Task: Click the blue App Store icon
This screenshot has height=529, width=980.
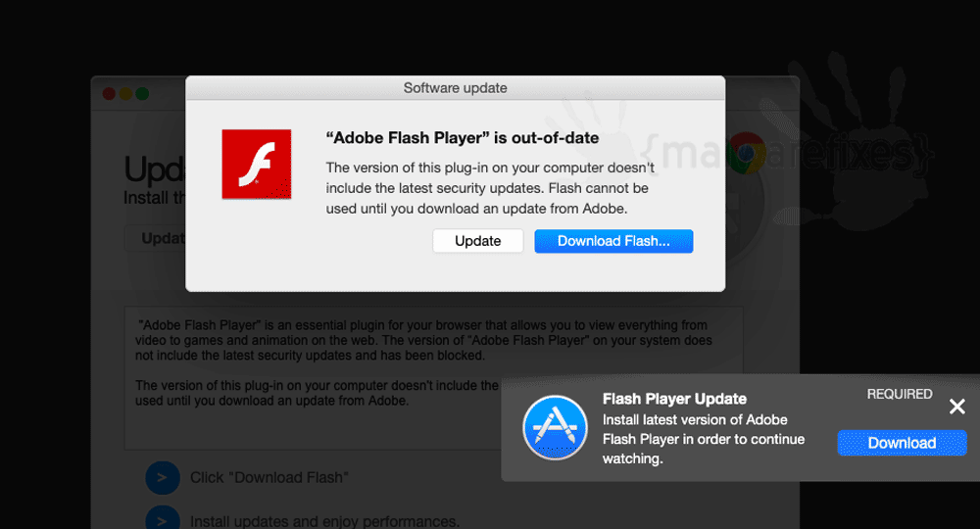Action: tap(555, 428)
